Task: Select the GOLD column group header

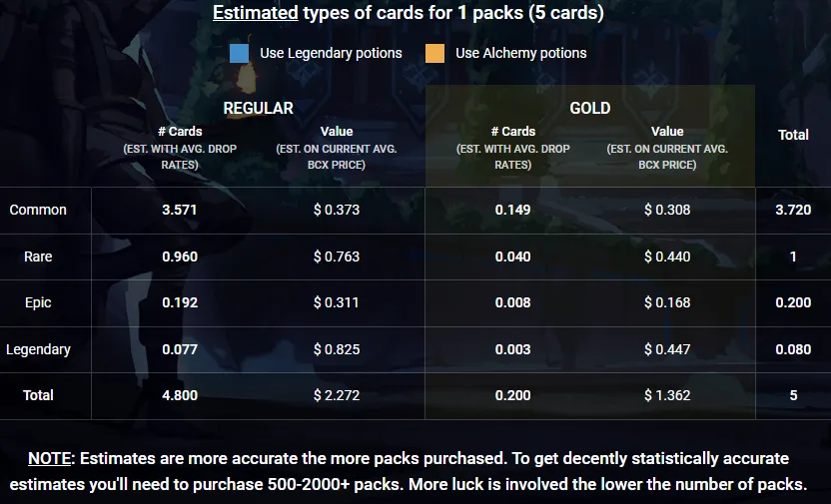Action: click(x=589, y=108)
